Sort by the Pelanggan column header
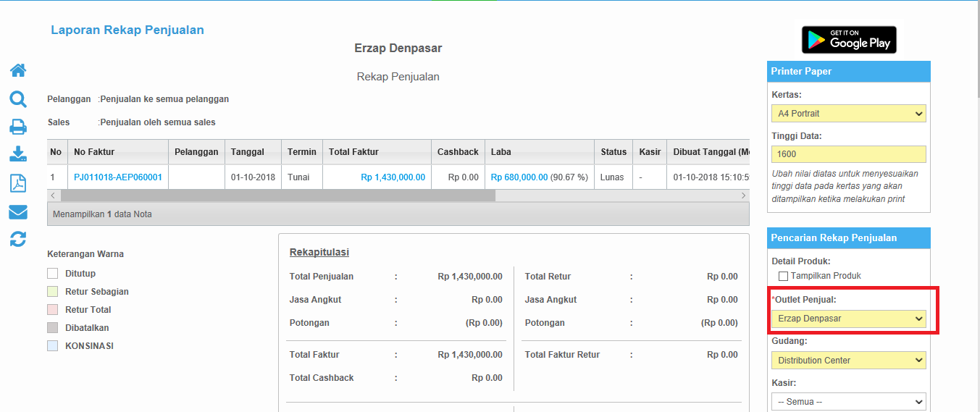The height and width of the screenshot is (412, 980). point(197,152)
